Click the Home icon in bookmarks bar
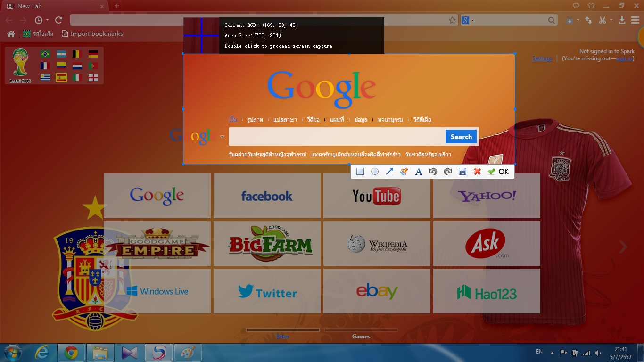Screen dimensions: 644x362 coord(11,33)
